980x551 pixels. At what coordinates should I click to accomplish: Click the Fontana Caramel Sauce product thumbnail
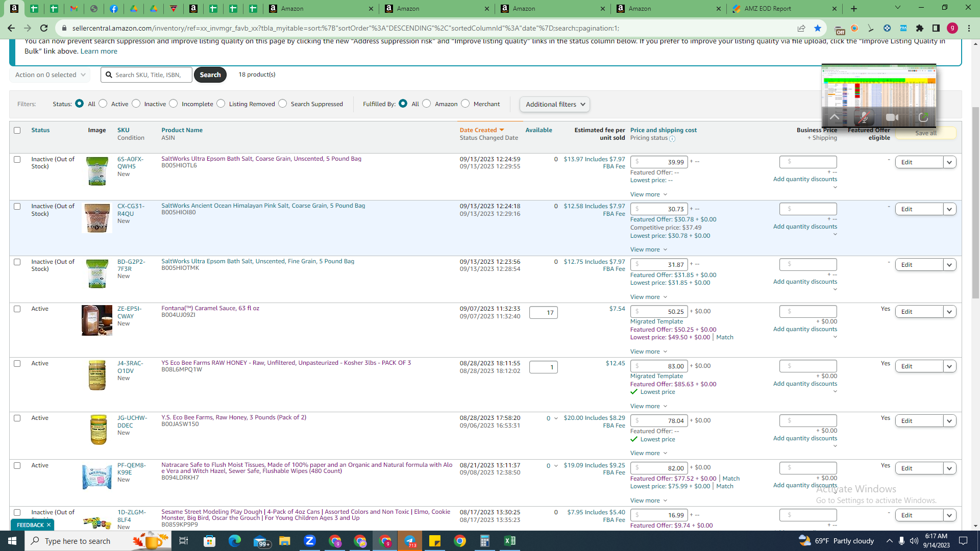click(97, 320)
